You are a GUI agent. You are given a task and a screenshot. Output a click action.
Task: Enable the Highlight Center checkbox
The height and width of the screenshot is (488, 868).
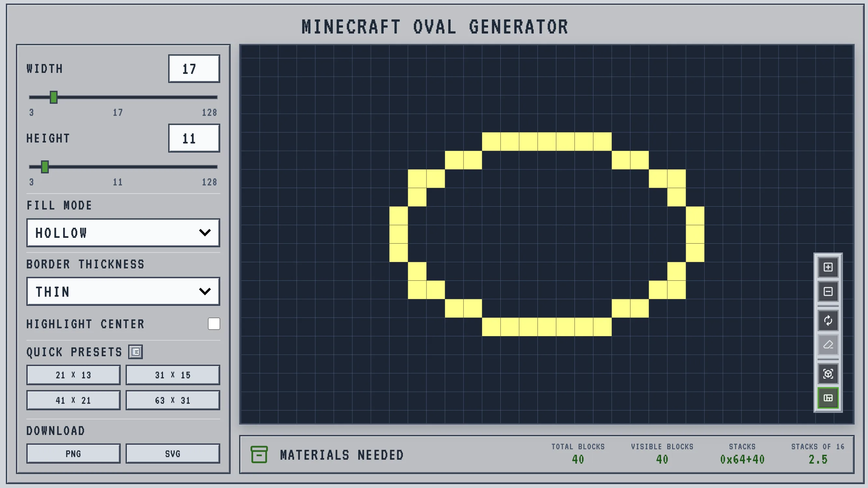(214, 323)
